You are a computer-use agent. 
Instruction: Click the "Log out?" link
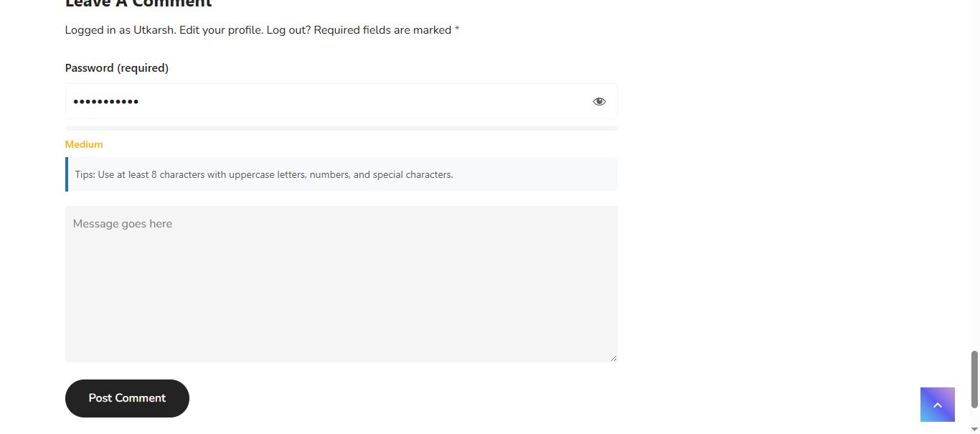point(288,30)
